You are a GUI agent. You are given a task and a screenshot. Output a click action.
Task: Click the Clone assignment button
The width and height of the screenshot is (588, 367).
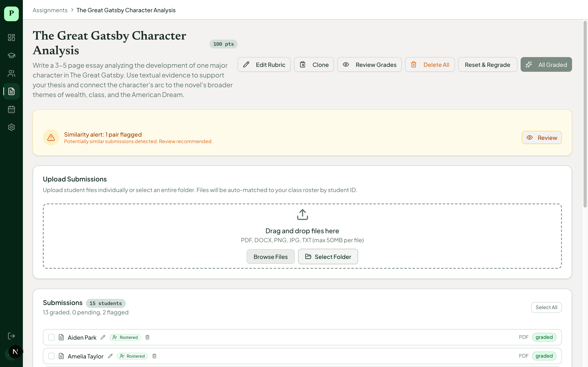point(314,65)
